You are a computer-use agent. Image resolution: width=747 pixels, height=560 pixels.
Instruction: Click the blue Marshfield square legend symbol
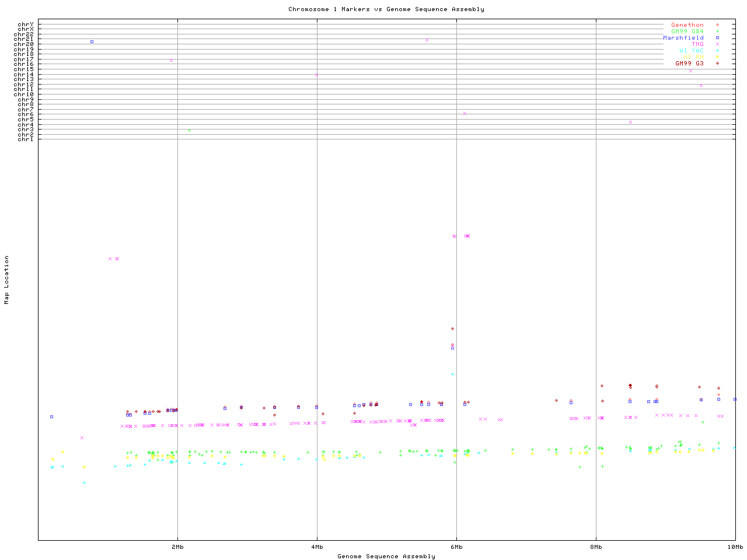point(717,38)
